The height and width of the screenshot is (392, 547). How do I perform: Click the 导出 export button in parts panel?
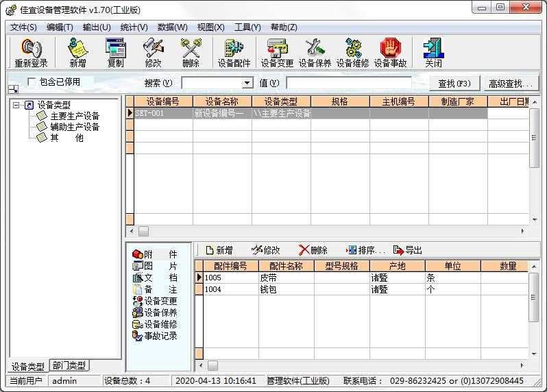tap(408, 250)
